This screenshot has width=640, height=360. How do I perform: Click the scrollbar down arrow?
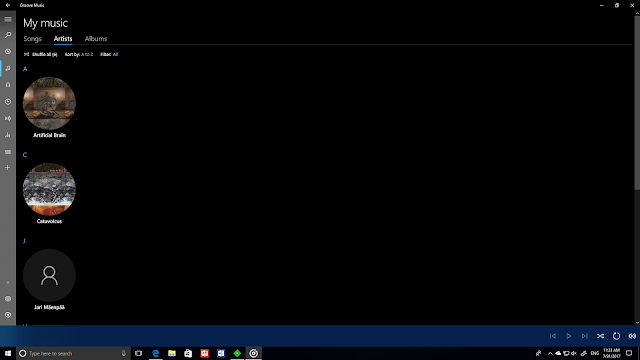[x=637, y=322]
